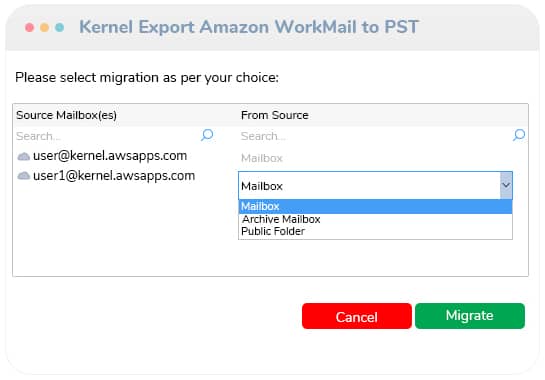Click the teal window dot

(x=59, y=27)
